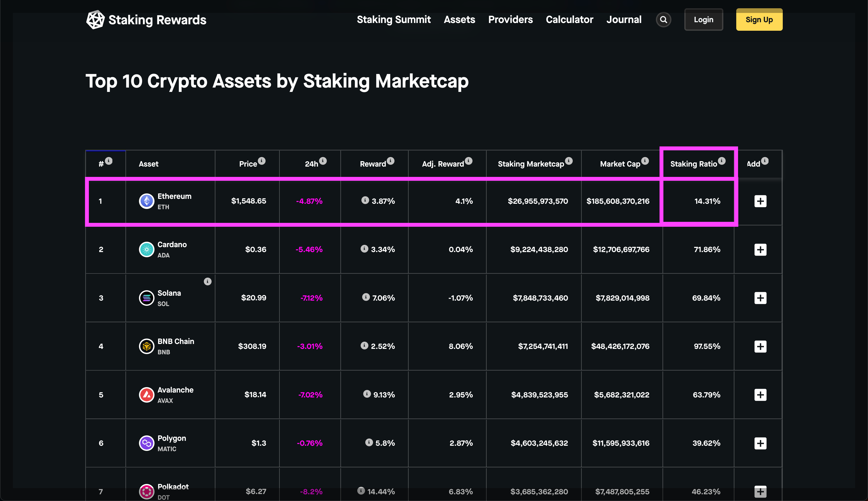Viewport: 868px width, 501px height.
Task: Click the Asset column header
Action: pyautogui.click(x=148, y=164)
